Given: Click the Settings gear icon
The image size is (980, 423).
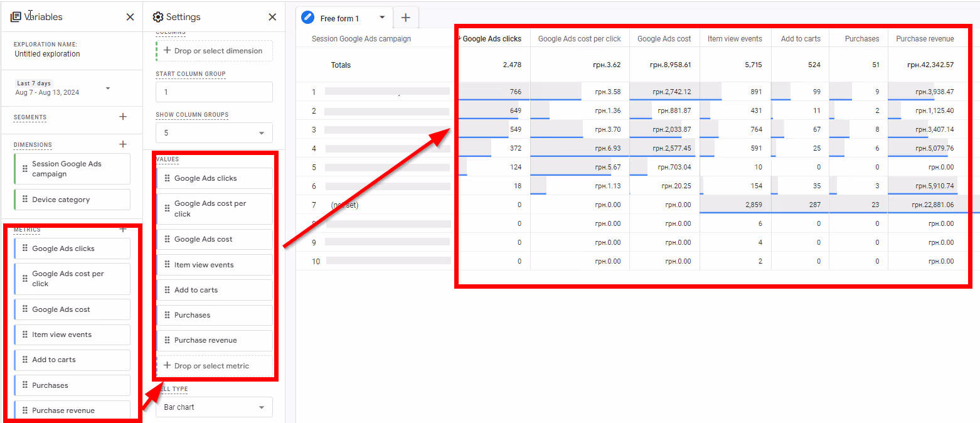Looking at the screenshot, I should 158,17.
